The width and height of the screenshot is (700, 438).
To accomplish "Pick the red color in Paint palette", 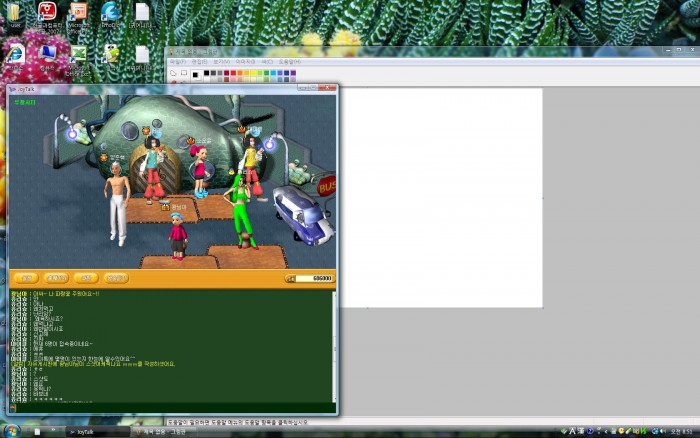I will click(x=234, y=73).
